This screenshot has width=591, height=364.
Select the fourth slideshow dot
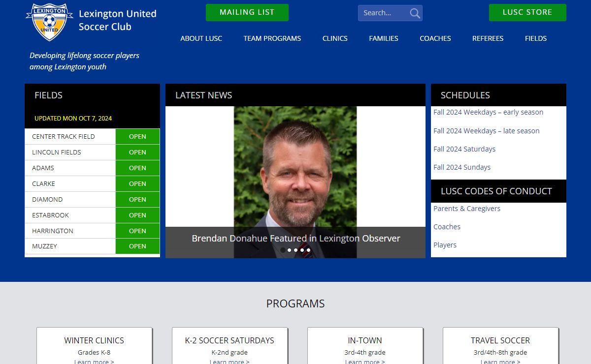tap(302, 250)
